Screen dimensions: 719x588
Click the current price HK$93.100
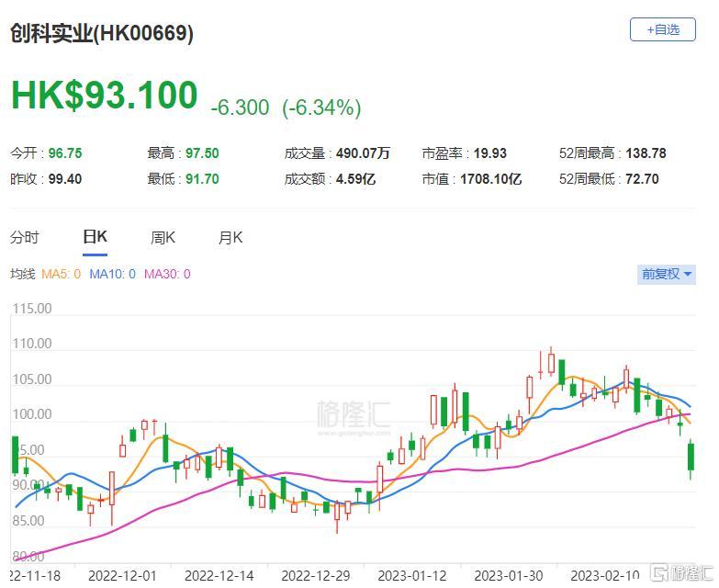pyautogui.click(x=104, y=95)
